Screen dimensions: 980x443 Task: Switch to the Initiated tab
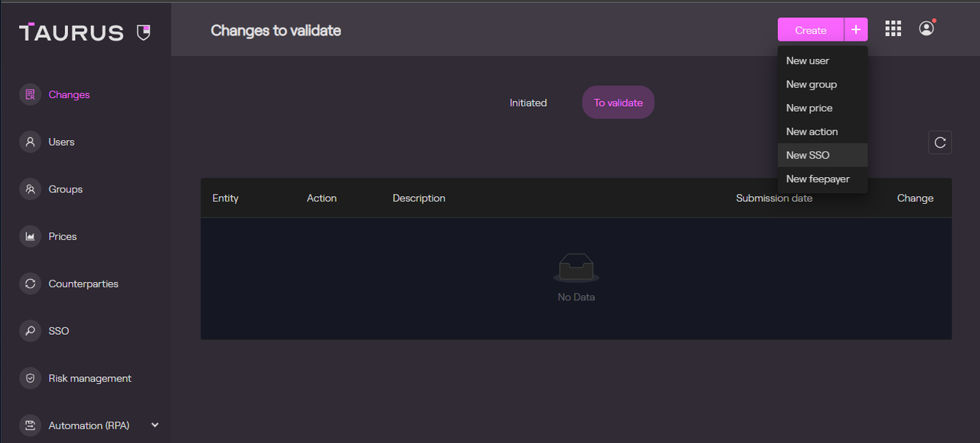tap(528, 102)
